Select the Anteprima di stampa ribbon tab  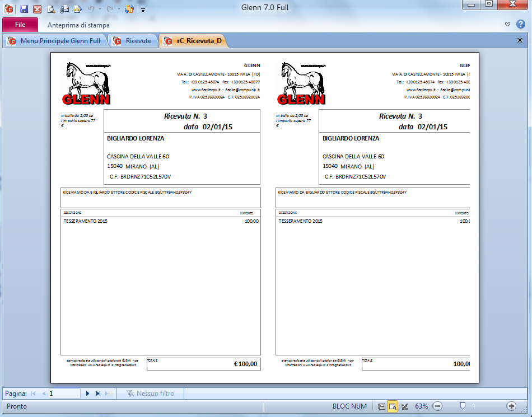click(78, 25)
